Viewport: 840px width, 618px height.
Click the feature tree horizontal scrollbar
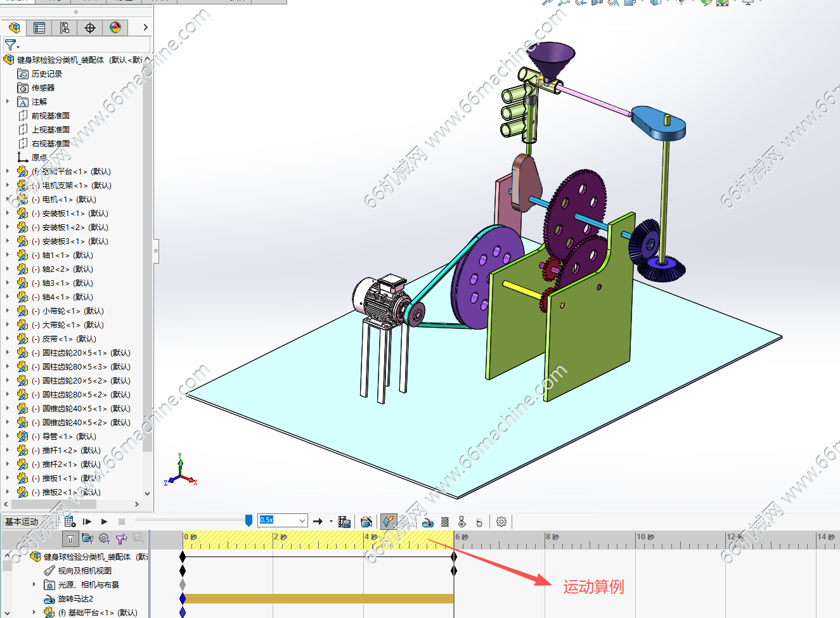coord(53,505)
